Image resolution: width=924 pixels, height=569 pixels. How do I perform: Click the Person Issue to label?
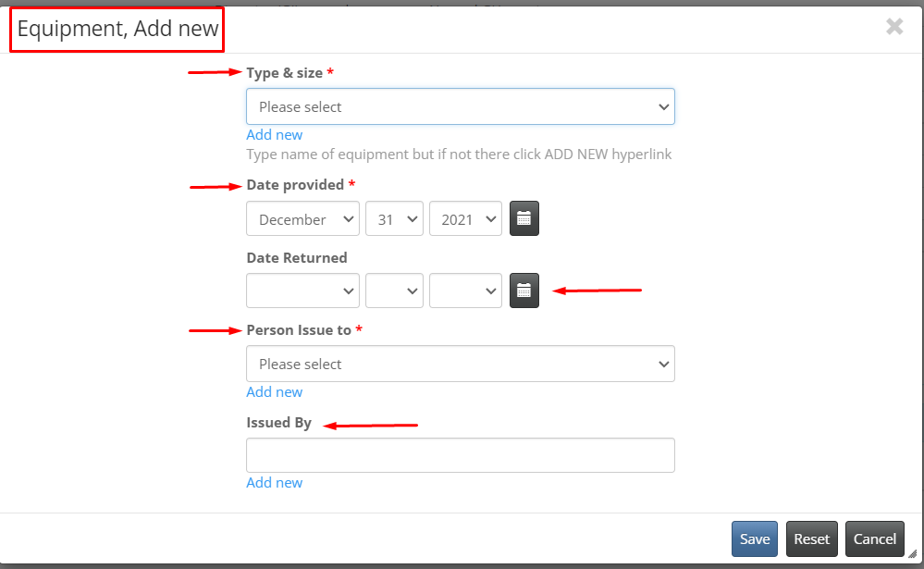(299, 330)
